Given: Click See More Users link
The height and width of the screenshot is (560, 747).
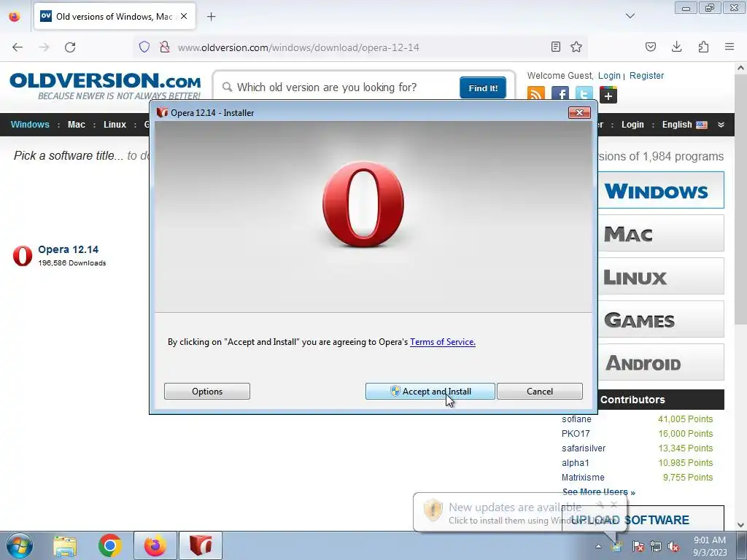Looking at the screenshot, I should pyautogui.click(x=599, y=492).
